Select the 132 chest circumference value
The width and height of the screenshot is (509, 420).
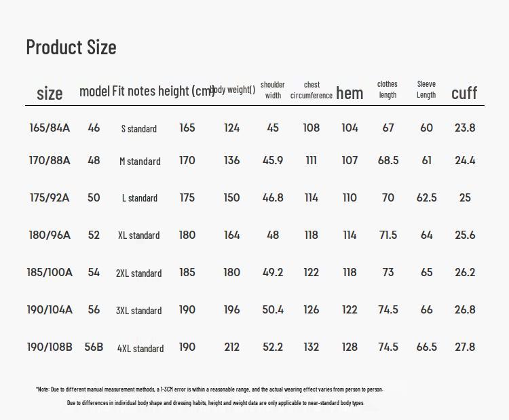coord(312,347)
